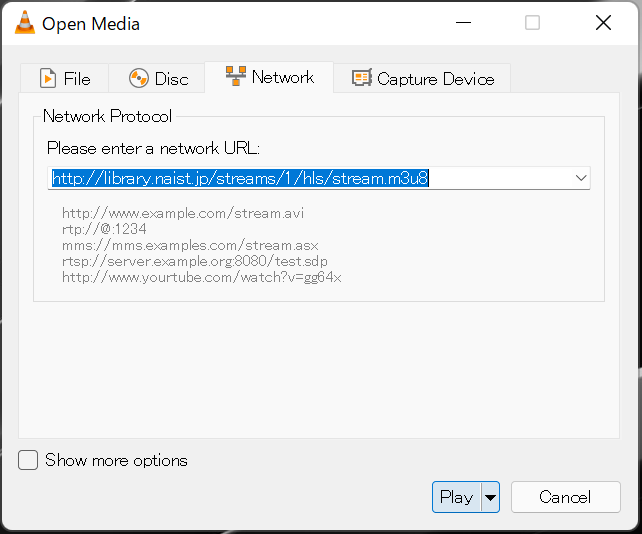Select the Network tab label
This screenshot has width=642, height=534.
tap(283, 77)
